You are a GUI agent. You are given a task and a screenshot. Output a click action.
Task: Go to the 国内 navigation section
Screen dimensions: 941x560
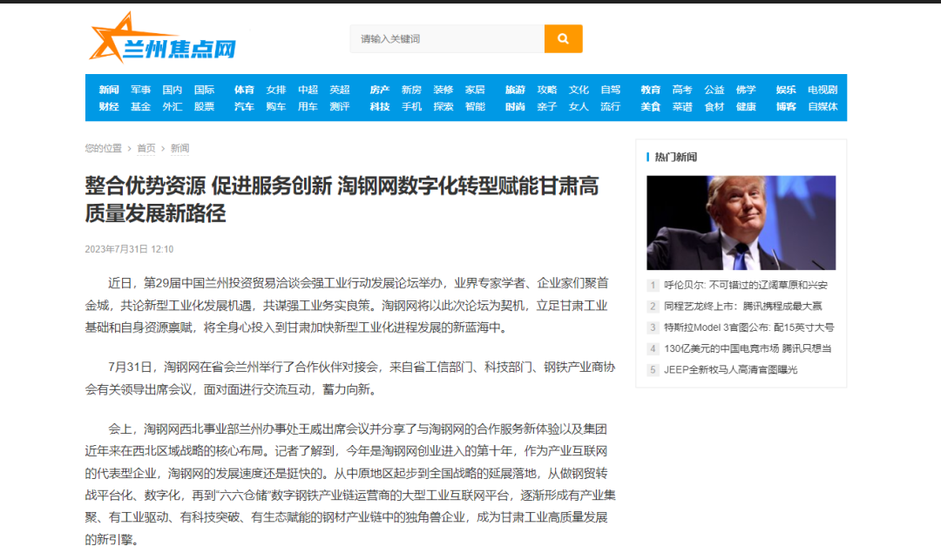(173, 90)
